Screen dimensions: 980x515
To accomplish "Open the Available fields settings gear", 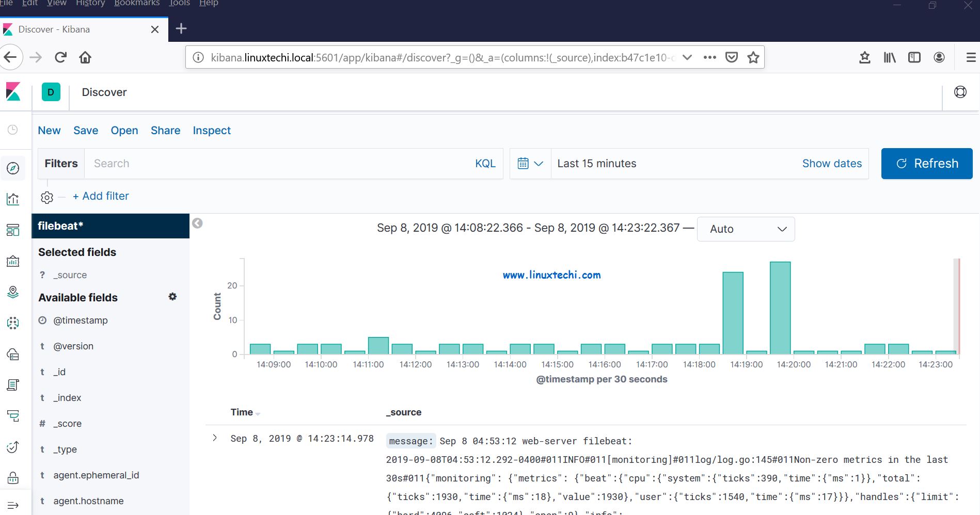I will point(172,297).
